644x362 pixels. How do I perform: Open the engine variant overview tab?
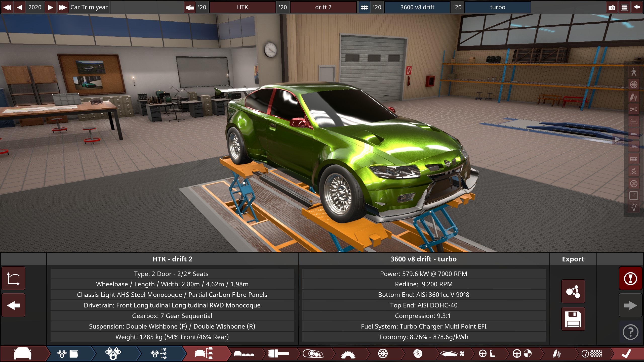coord(159,354)
